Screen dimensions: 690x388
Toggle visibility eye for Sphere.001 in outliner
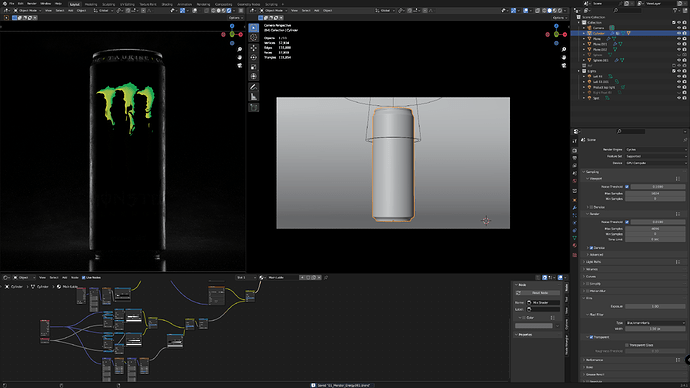pyautogui.click(x=679, y=60)
